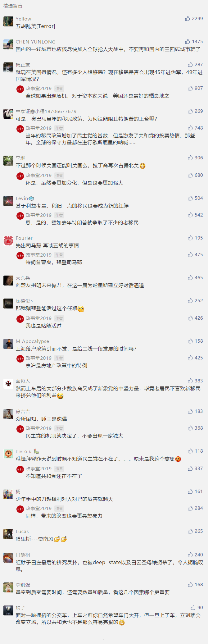Tap 面包人's avatar image
The width and height of the screenshot is (208, 644).
tap(8, 384)
